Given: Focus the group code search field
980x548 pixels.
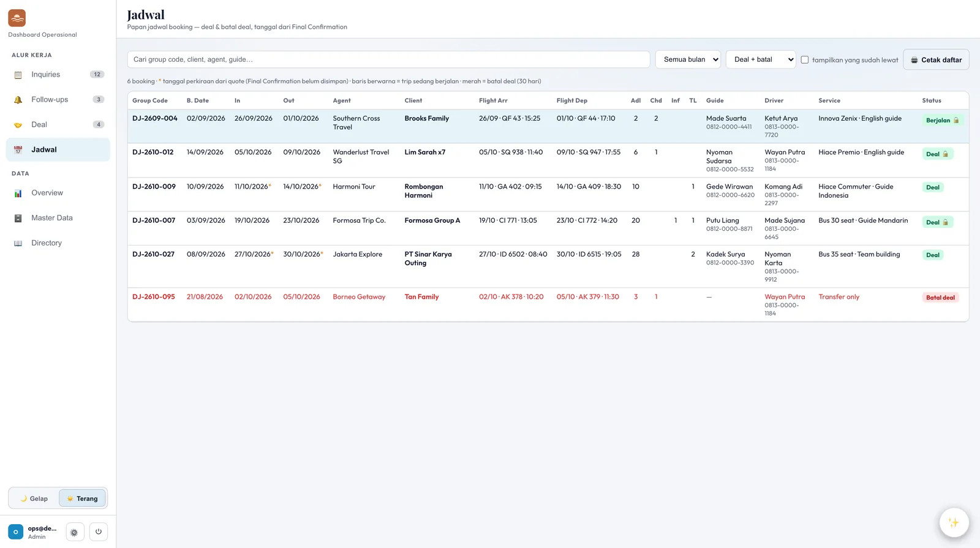Looking at the screenshot, I should (x=389, y=59).
